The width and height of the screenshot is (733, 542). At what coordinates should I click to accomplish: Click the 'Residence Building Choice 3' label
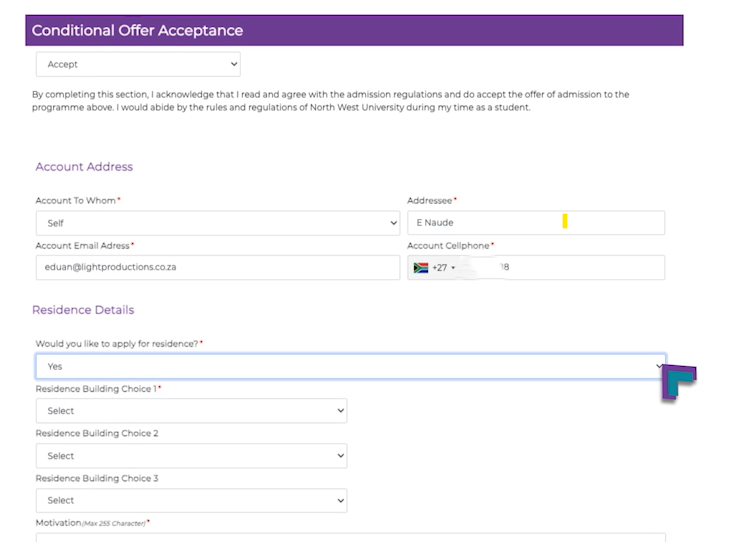[x=97, y=478]
